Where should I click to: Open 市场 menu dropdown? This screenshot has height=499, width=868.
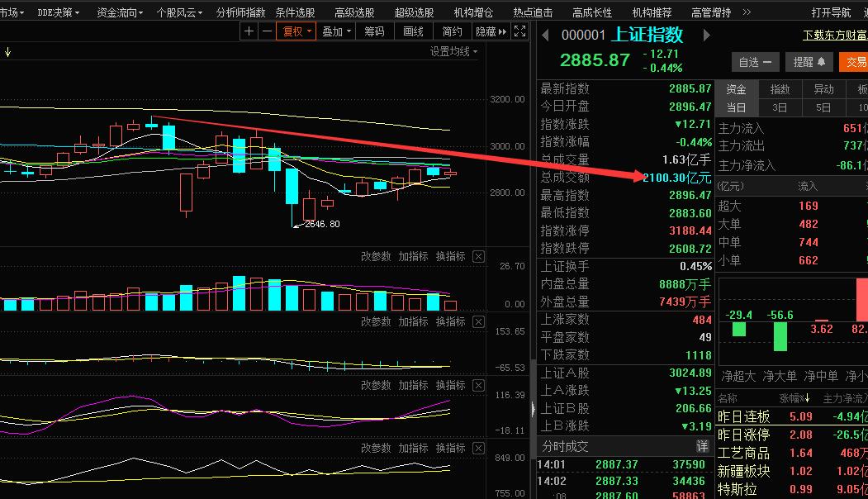pos(11,12)
